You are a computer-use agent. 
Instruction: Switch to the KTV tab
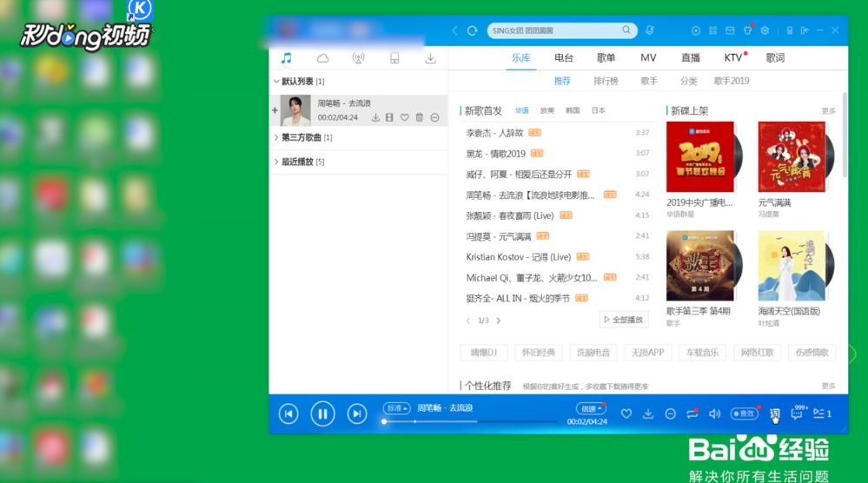tap(733, 57)
